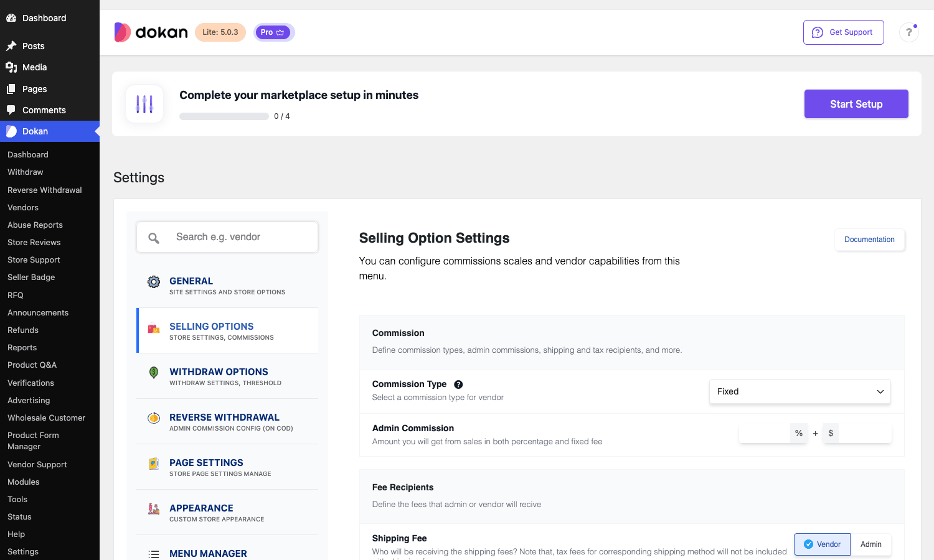Open Refunds submenu item
The height and width of the screenshot is (560, 934).
(x=23, y=330)
